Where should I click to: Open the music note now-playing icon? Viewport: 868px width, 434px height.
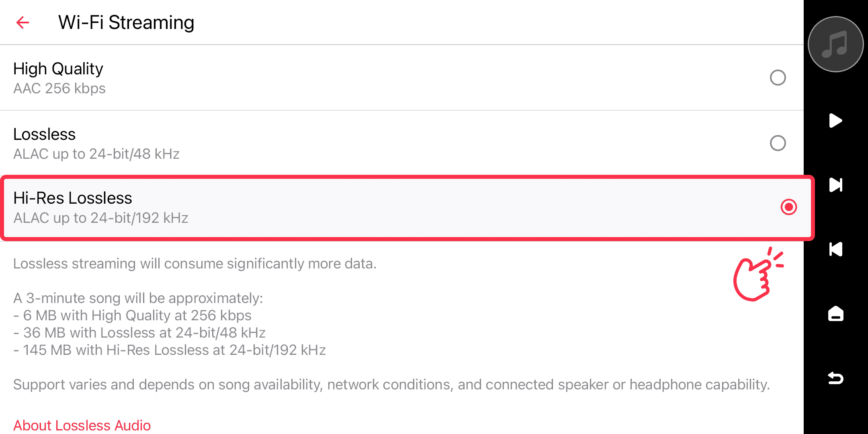tap(835, 44)
